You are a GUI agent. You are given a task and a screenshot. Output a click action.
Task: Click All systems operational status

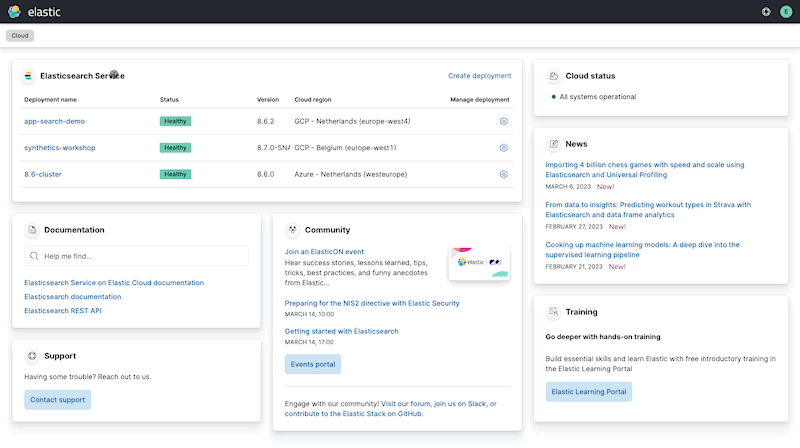tap(594, 97)
